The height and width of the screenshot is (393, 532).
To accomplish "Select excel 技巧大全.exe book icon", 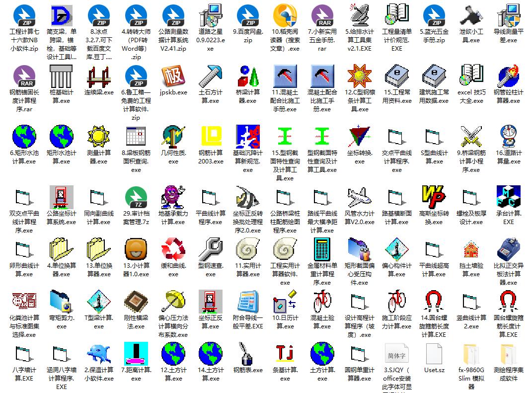I will pos(471,77).
